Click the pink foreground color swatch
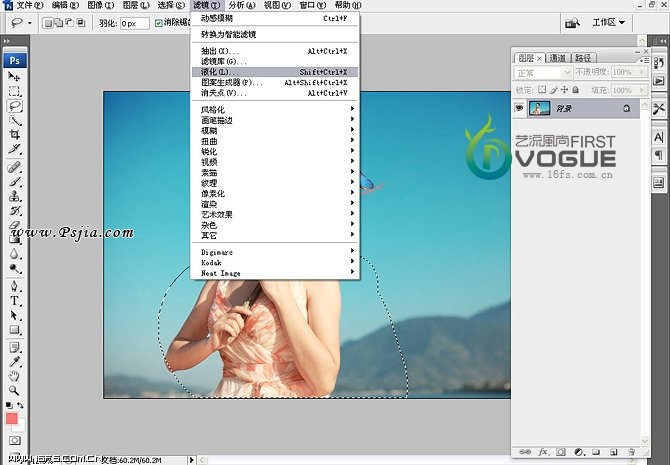This screenshot has width=670, height=465. click(x=12, y=419)
